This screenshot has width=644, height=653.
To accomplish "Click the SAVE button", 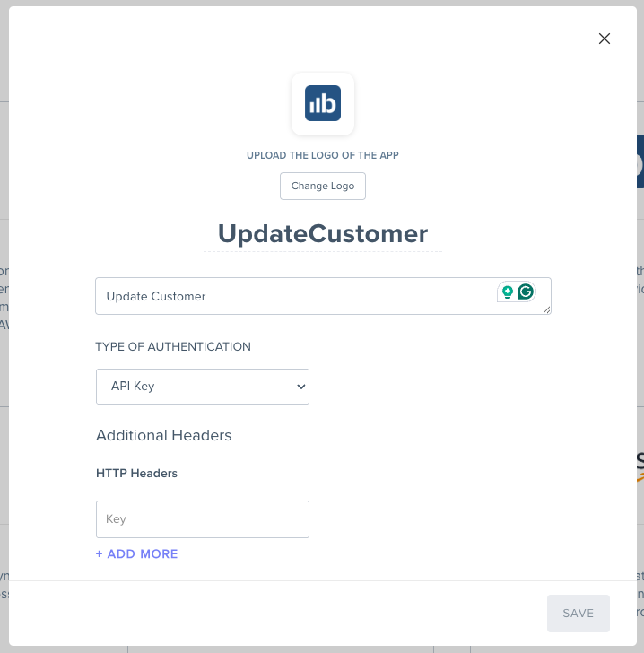I will [579, 613].
